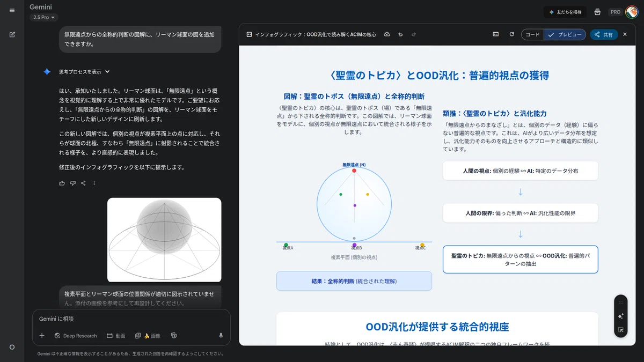Switch to the プレビュー tab
The width and height of the screenshot is (644, 362).
565,34
